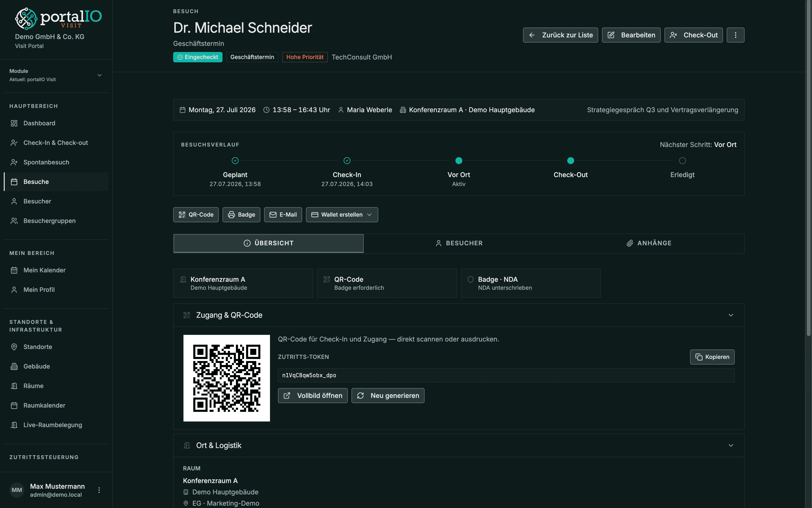This screenshot has width=812, height=508.
Task: Click the page vertical scrollbar
Action: coord(808,168)
